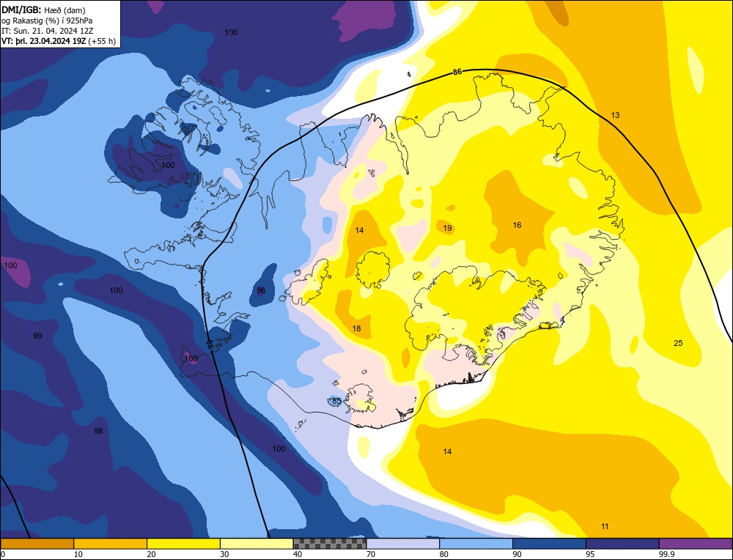Screen dimensions: 733x560
Task: Select the pale yellow 30–40 legend swatch
Action: [x=257, y=544]
